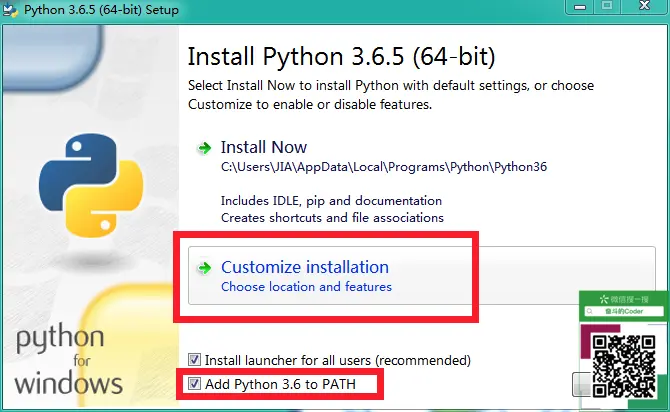Click the "Includes IDLE, pip and documentation" text
Image resolution: width=670 pixels, height=412 pixels.
331,201
